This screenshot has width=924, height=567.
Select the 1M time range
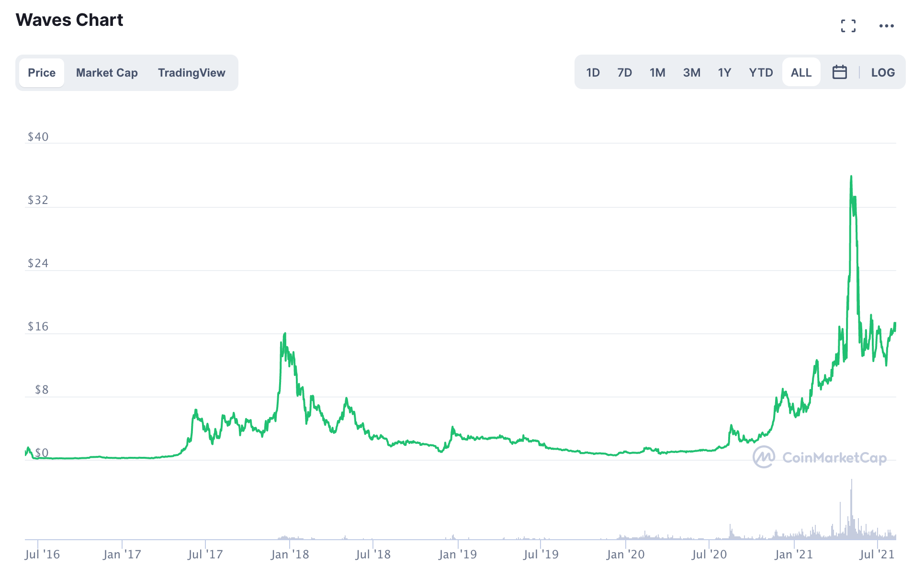(x=657, y=72)
